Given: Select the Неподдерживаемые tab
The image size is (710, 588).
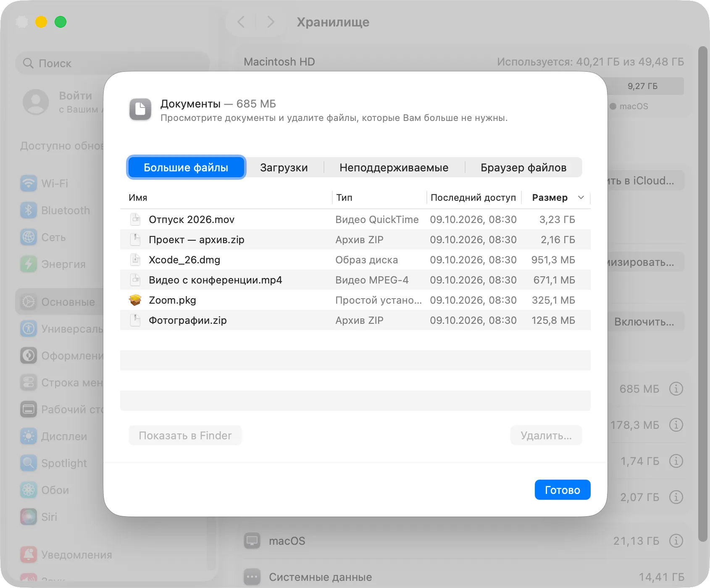Looking at the screenshot, I should pyautogui.click(x=394, y=168).
